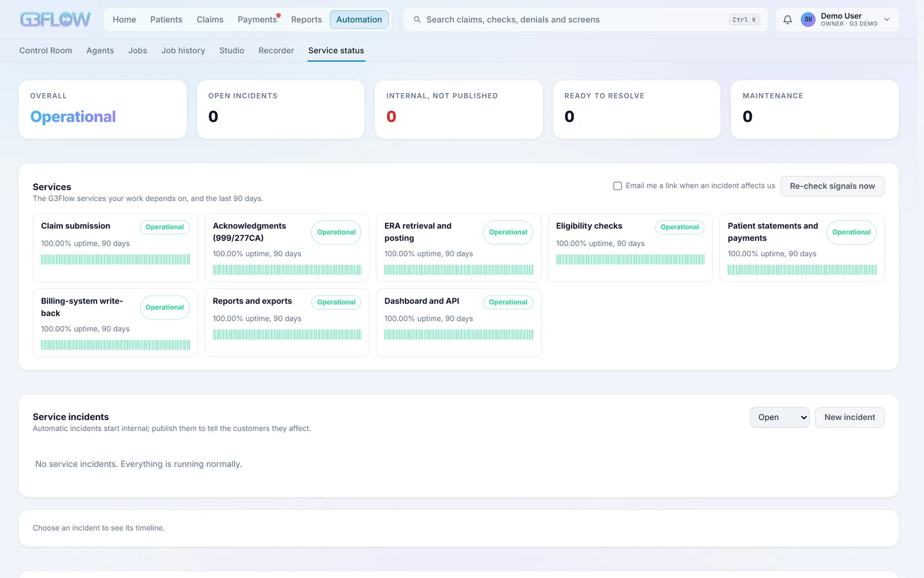The width and height of the screenshot is (924, 578).
Task: Open the Reports section
Action: tap(306, 20)
